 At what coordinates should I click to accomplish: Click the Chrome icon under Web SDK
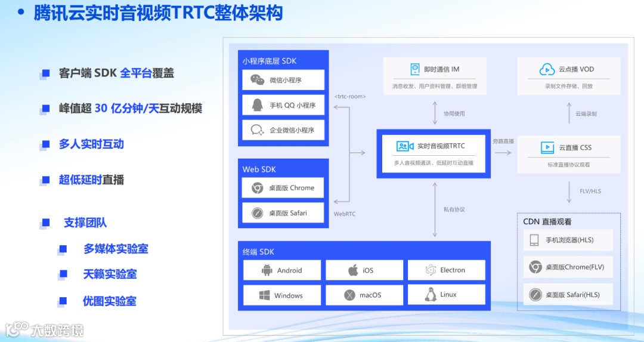tap(258, 188)
